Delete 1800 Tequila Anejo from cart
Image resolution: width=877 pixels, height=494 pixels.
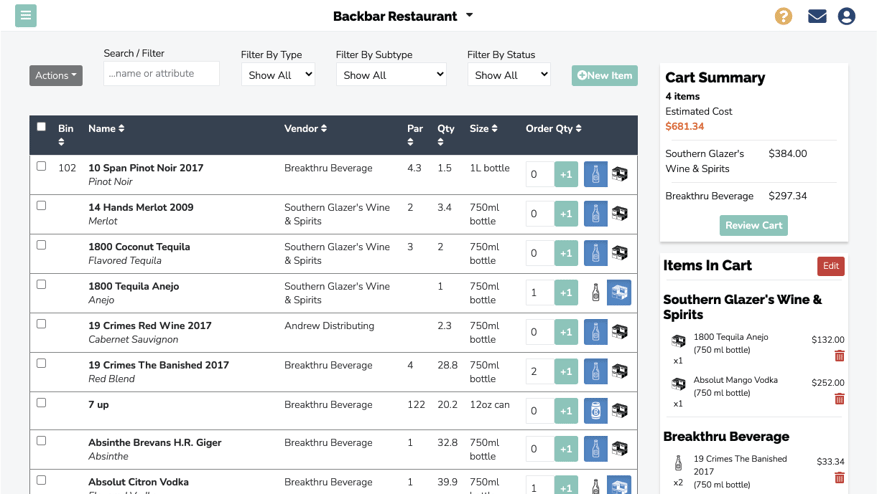(x=840, y=356)
